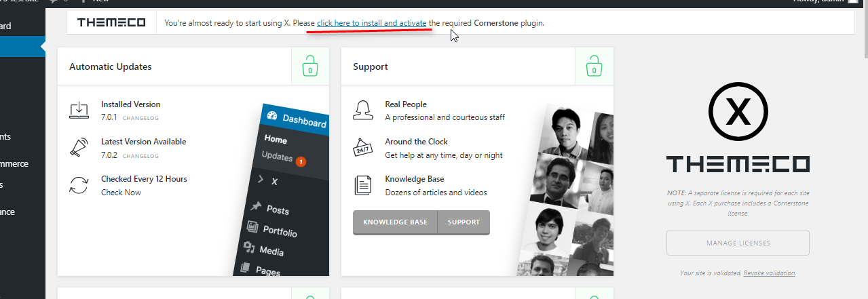The width and height of the screenshot is (868, 299).
Task: Click the 24/7 Around the Clock icon
Action: coord(363,148)
